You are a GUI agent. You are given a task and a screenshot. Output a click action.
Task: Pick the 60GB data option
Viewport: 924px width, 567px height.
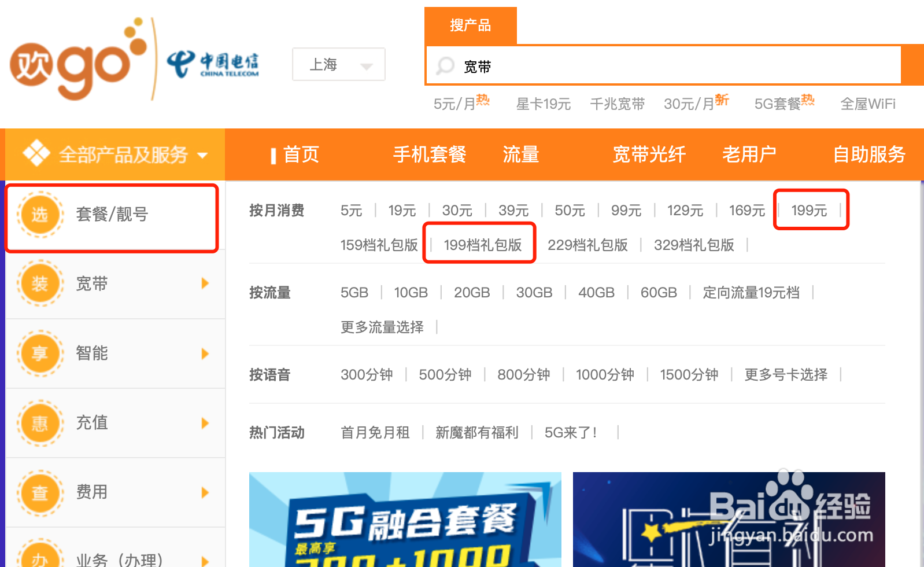point(659,293)
